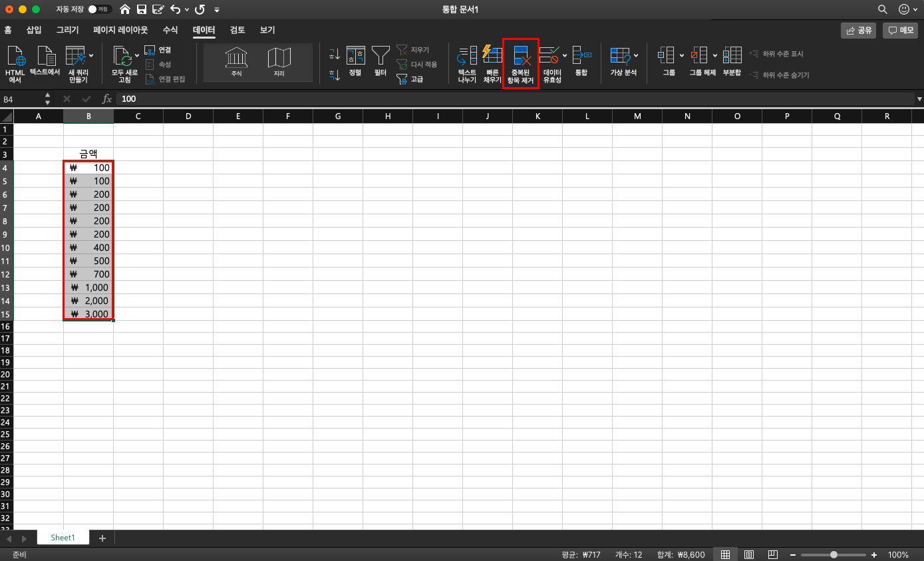924x561 pixels.
Task: Open the 홈 ribbon tab
Action: coord(8,30)
